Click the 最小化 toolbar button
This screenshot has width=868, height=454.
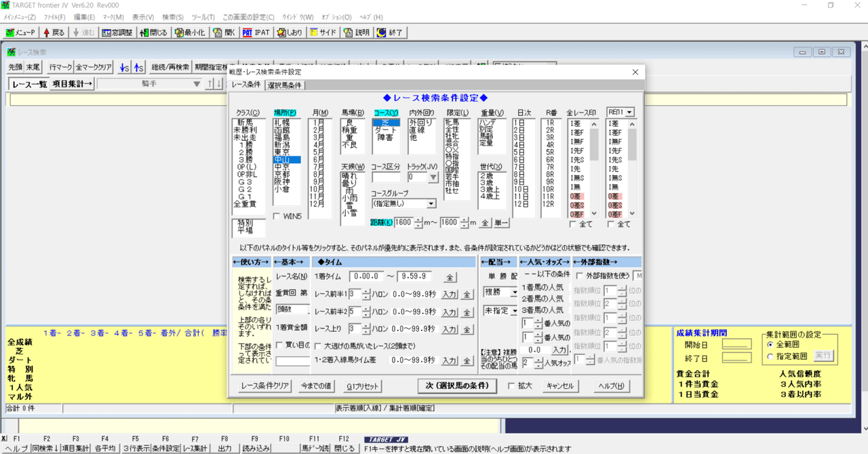point(189,32)
